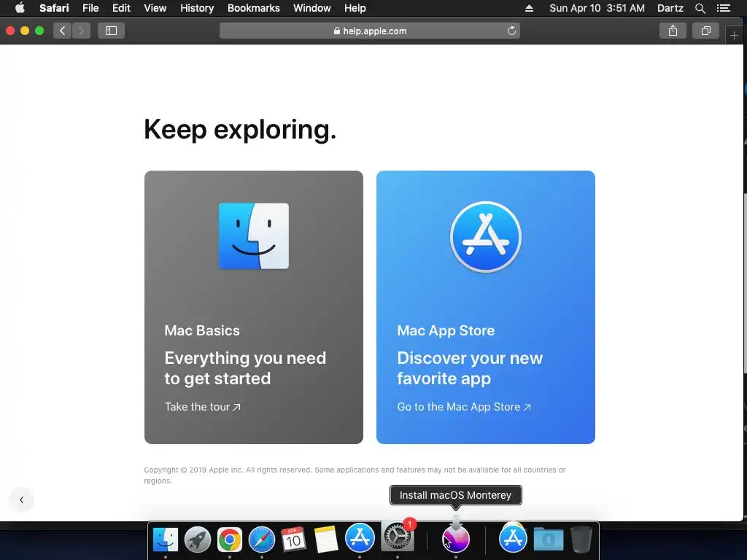
Task: Show the tab overview
Action: click(705, 31)
